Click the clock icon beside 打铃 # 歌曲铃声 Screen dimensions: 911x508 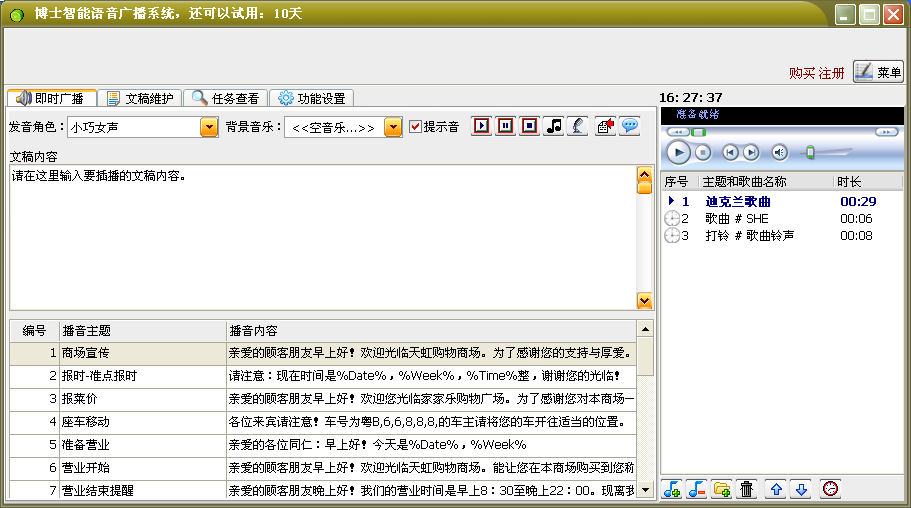672,235
